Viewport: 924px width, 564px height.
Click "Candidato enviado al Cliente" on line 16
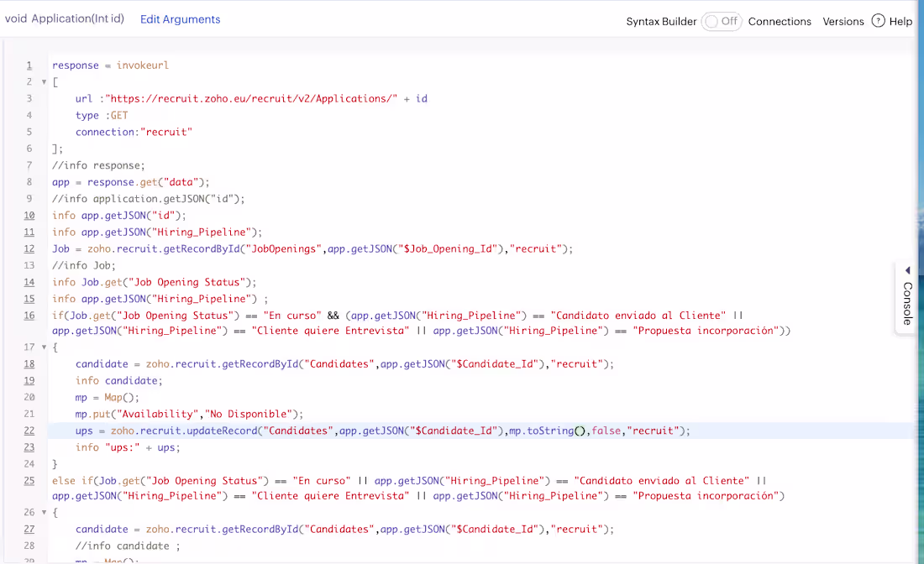[638, 316]
